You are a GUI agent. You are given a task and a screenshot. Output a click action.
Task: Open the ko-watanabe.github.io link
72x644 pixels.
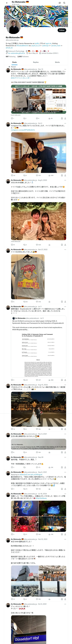click(16, 53)
